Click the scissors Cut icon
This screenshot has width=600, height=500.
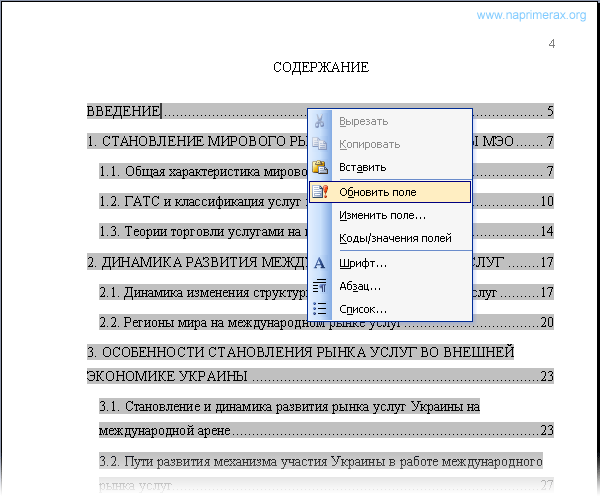click(x=320, y=121)
